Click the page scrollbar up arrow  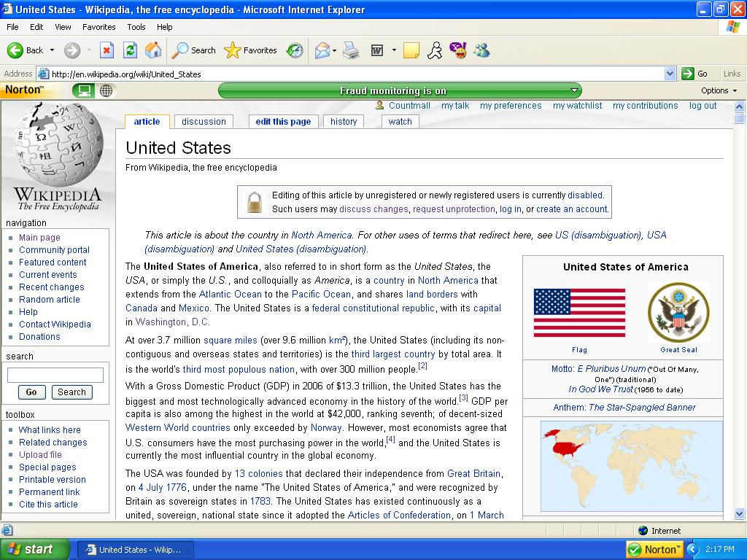(x=740, y=106)
